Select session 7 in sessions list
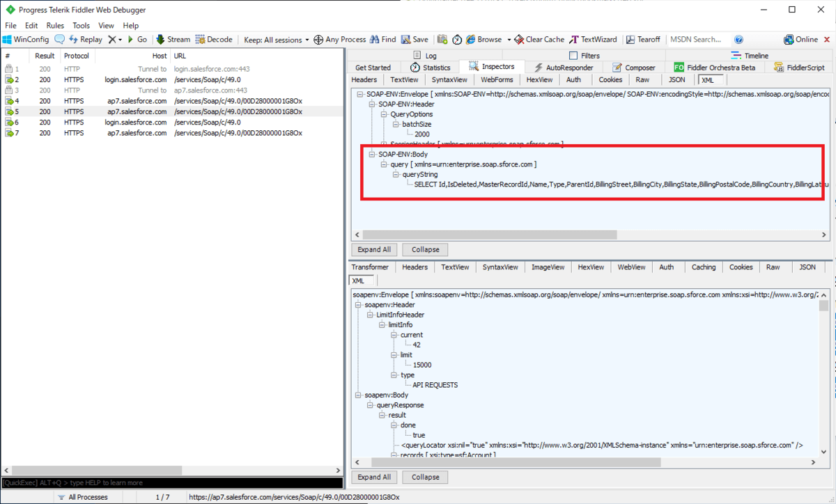Image resolution: width=836 pixels, height=504 pixels. 172,132
